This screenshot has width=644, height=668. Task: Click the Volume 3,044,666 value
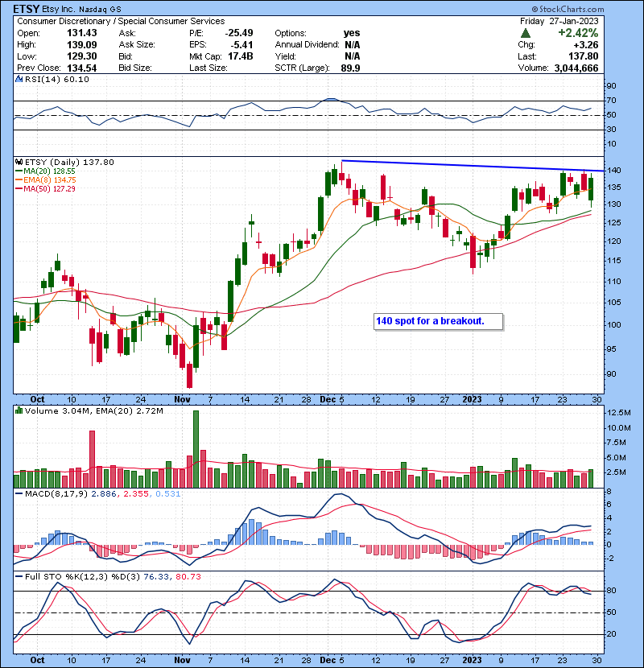(x=576, y=68)
